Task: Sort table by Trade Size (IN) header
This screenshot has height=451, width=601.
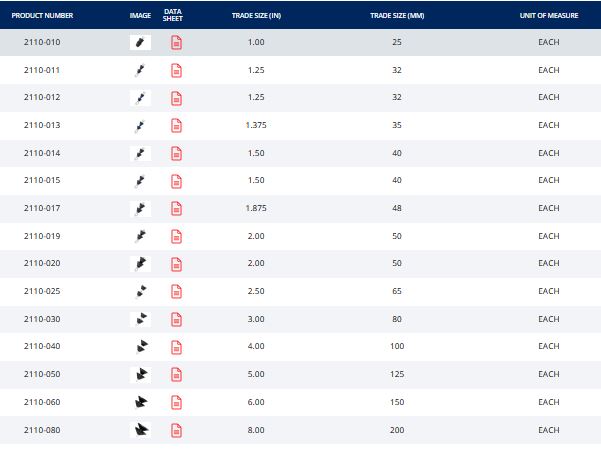Action: [255, 16]
